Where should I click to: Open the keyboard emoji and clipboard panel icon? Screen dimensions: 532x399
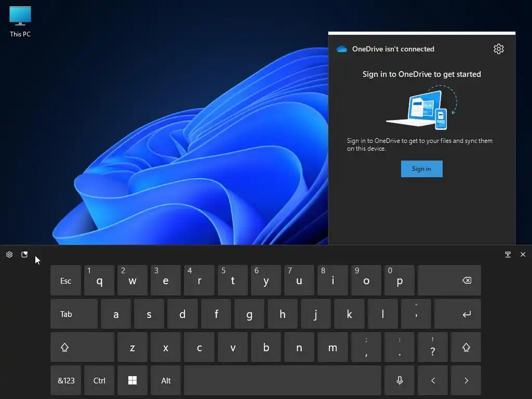tap(24, 255)
